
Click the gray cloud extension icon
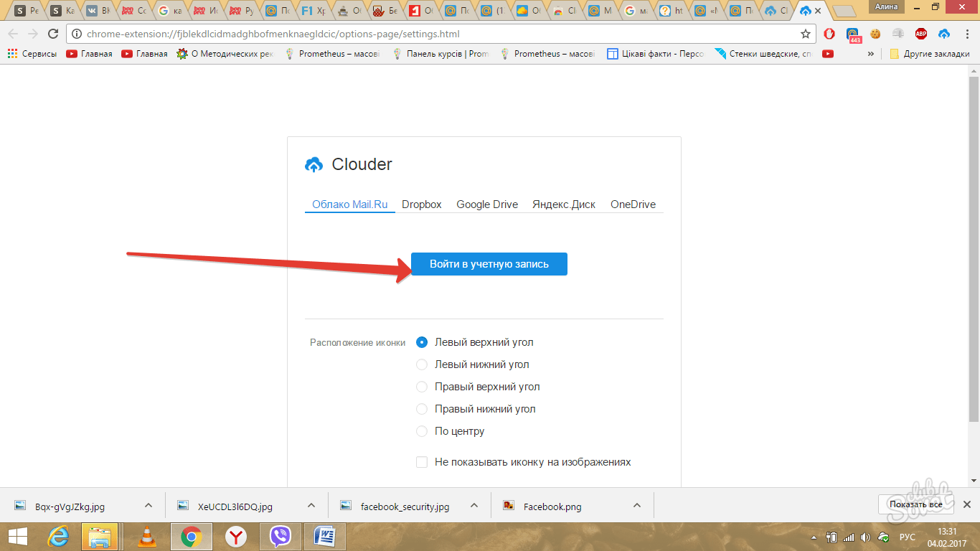coord(898,34)
